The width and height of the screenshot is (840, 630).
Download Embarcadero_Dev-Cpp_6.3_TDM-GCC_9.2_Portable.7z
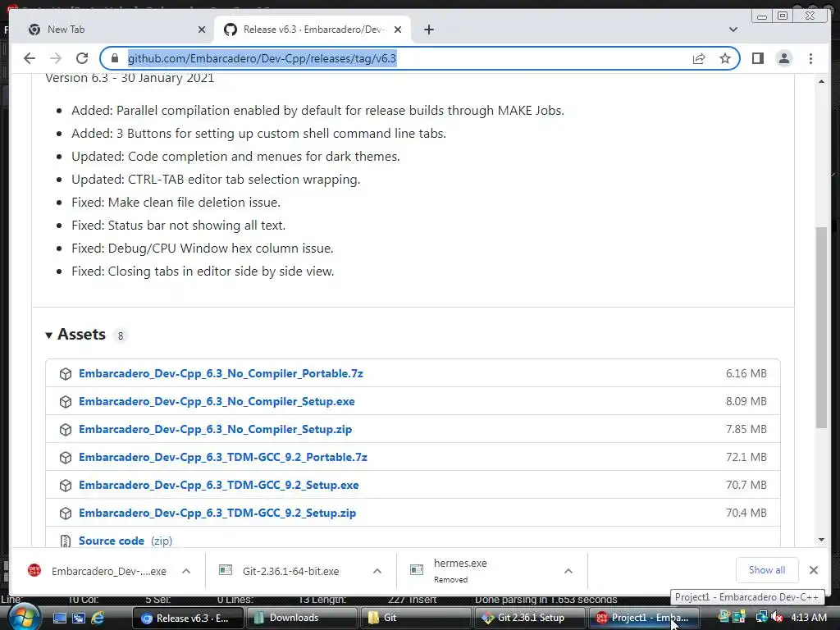(223, 457)
